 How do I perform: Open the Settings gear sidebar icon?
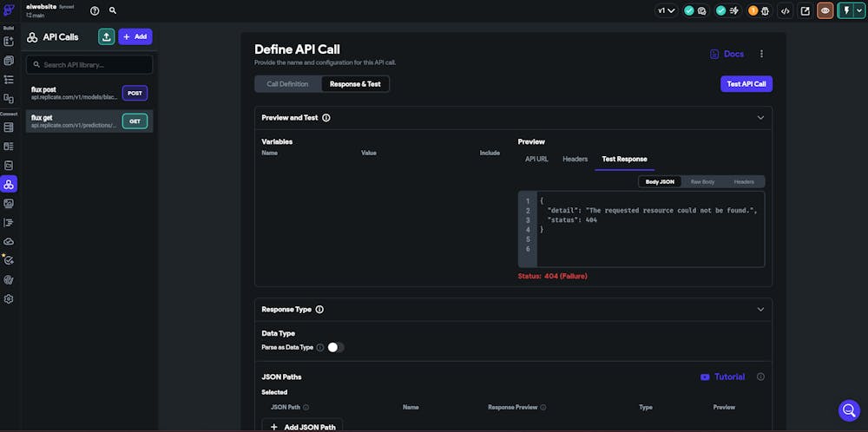tap(9, 299)
